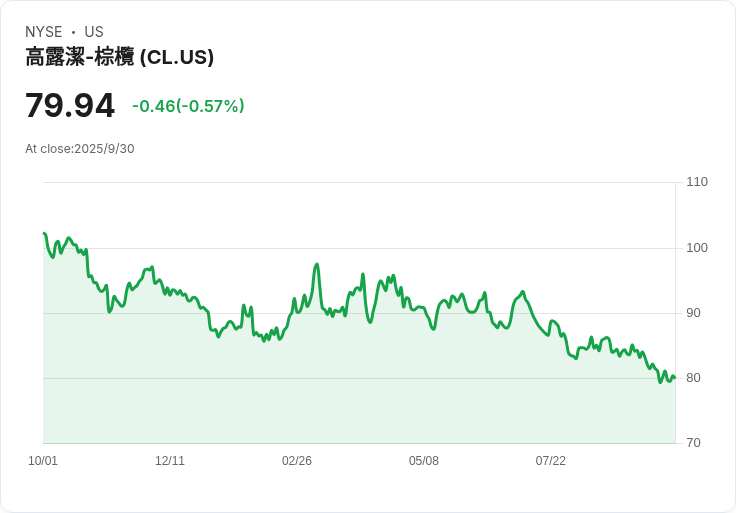
Task: Click the chart's highest spike after 02/26
Action: tap(317, 265)
